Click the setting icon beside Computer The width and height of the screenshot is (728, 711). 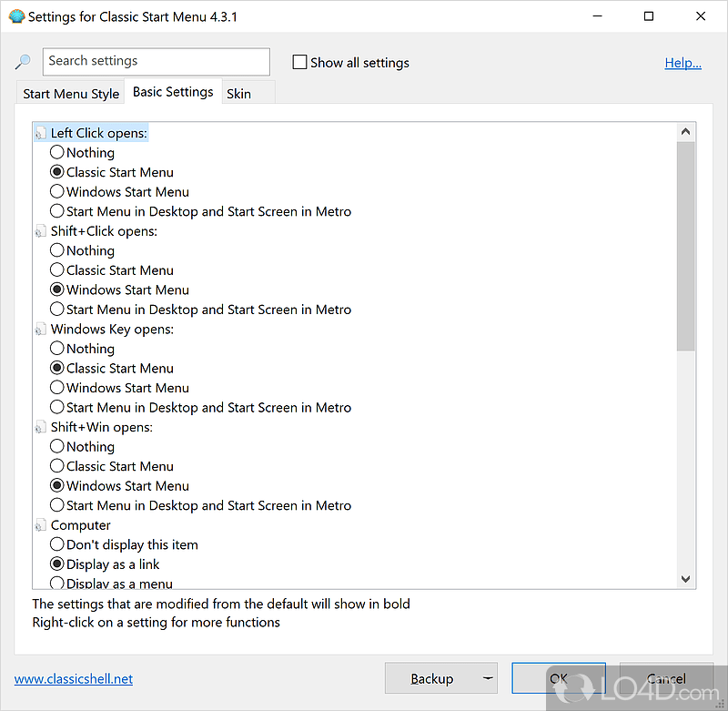[x=41, y=525]
